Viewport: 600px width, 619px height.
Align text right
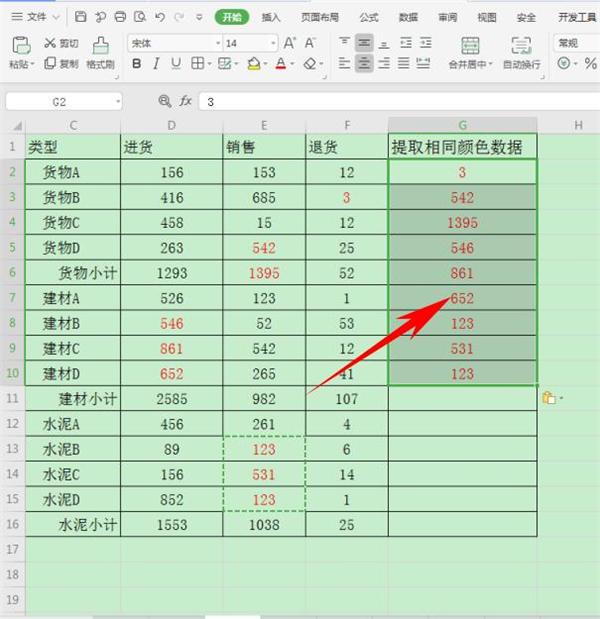pos(384,63)
